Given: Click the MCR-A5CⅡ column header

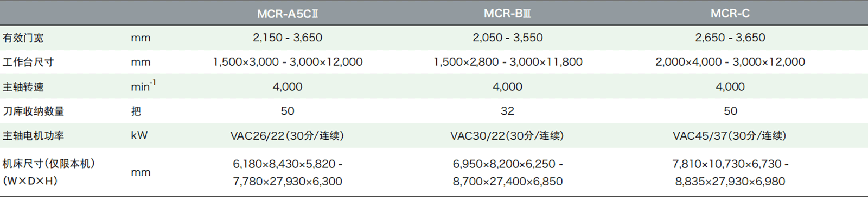Looking at the screenshot, I should point(288,14).
